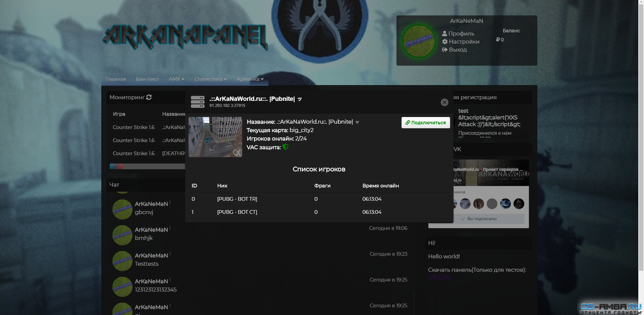Image resolution: width=644 pixels, height=315 pixels.
Task: Click the balance value ₽ 0
Action: [x=500, y=40]
